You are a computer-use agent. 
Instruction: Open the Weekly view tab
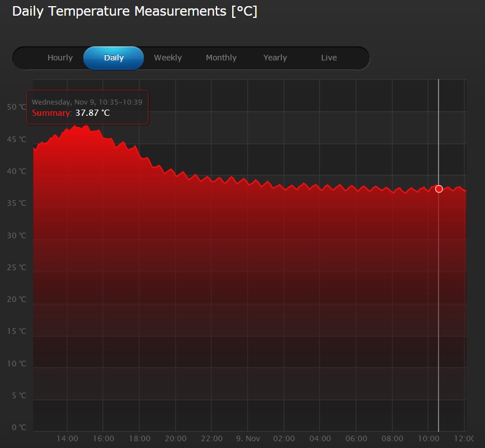pyautogui.click(x=168, y=58)
